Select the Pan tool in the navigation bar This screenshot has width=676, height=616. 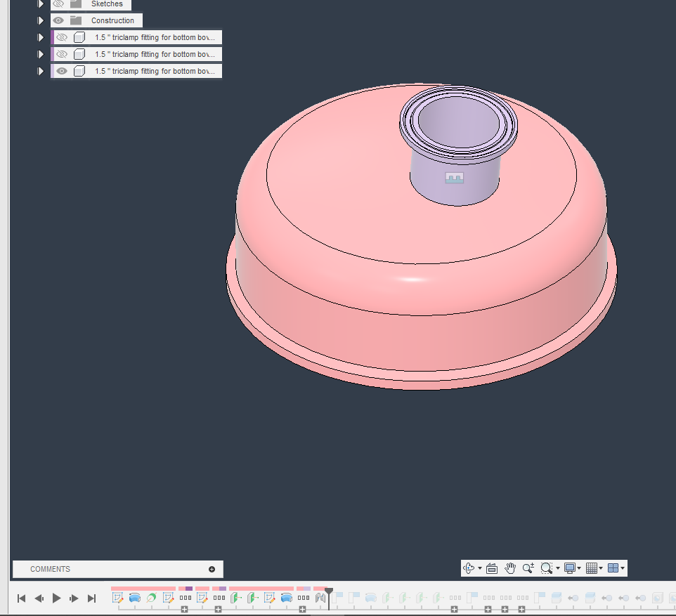(x=510, y=568)
